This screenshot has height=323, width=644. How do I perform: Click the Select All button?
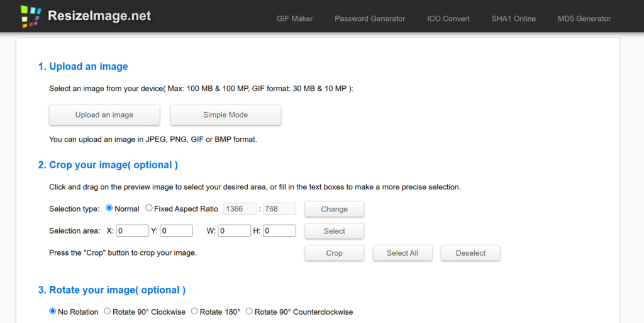pyautogui.click(x=402, y=253)
